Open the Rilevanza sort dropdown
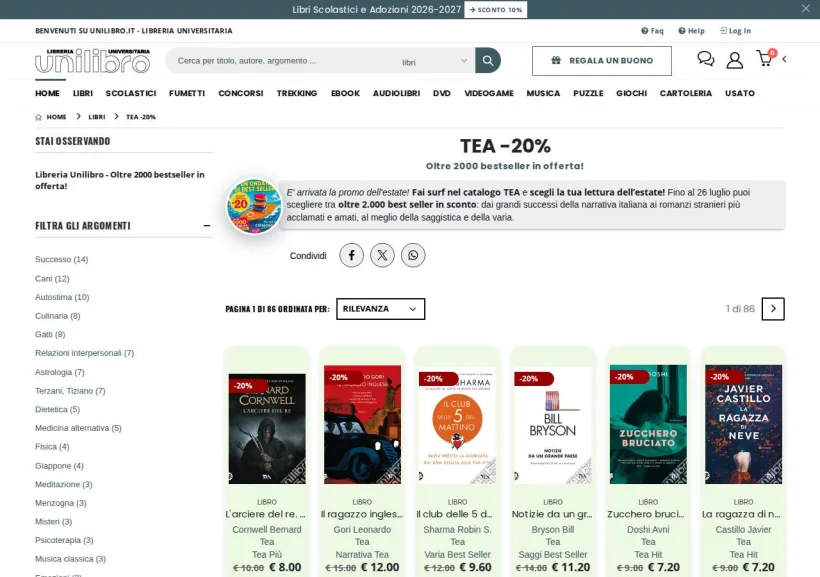Screen dimensions: 820x577 point(380,309)
